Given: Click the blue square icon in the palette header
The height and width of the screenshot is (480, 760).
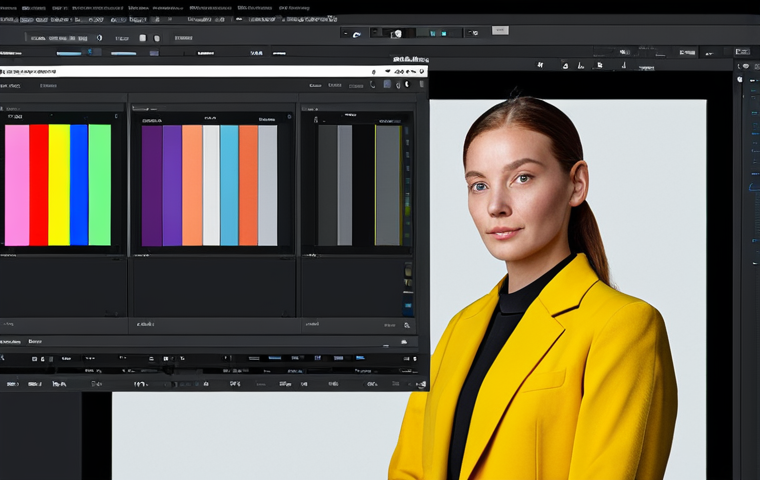Looking at the screenshot, I should [x=387, y=84].
